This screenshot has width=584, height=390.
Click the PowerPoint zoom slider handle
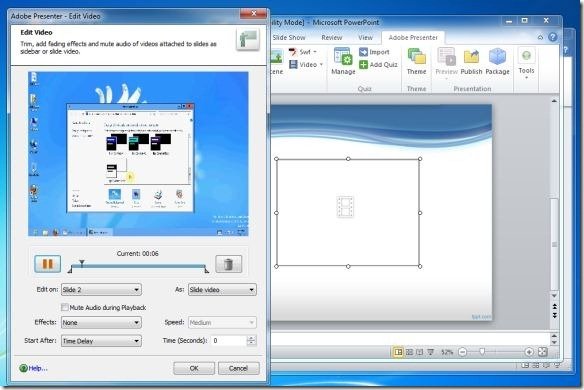click(482, 352)
